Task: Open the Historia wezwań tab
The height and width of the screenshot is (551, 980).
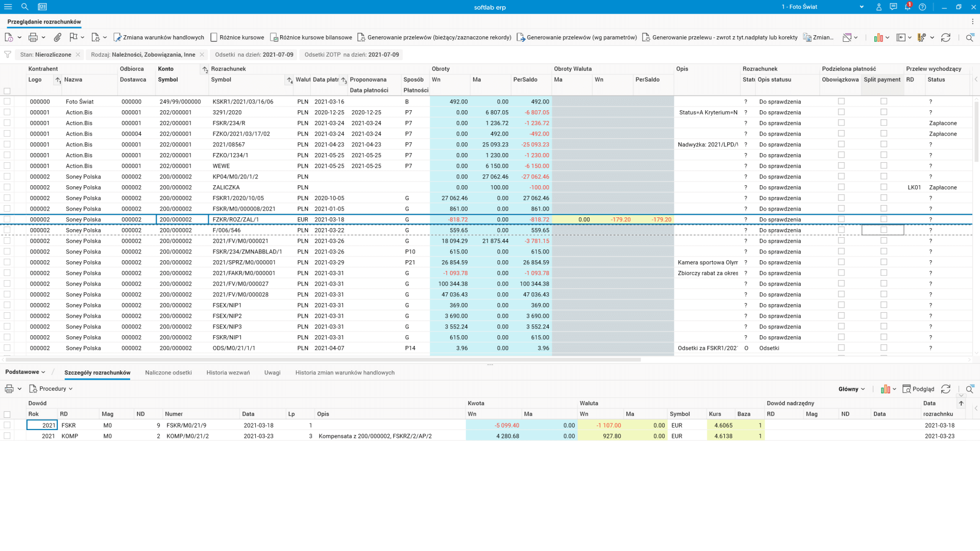Action: [x=228, y=372]
